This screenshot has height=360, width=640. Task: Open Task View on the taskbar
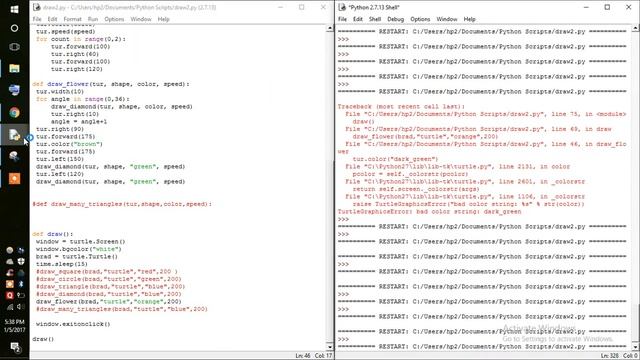point(14,47)
